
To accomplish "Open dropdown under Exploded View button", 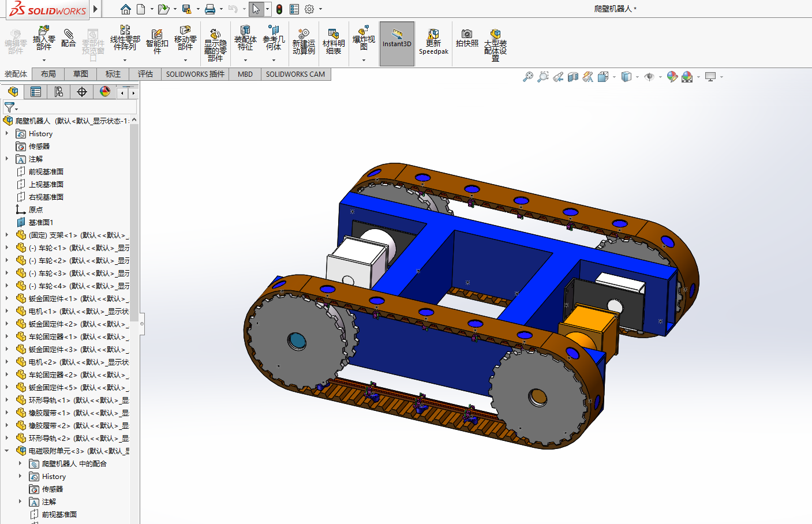I will (x=364, y=60).
